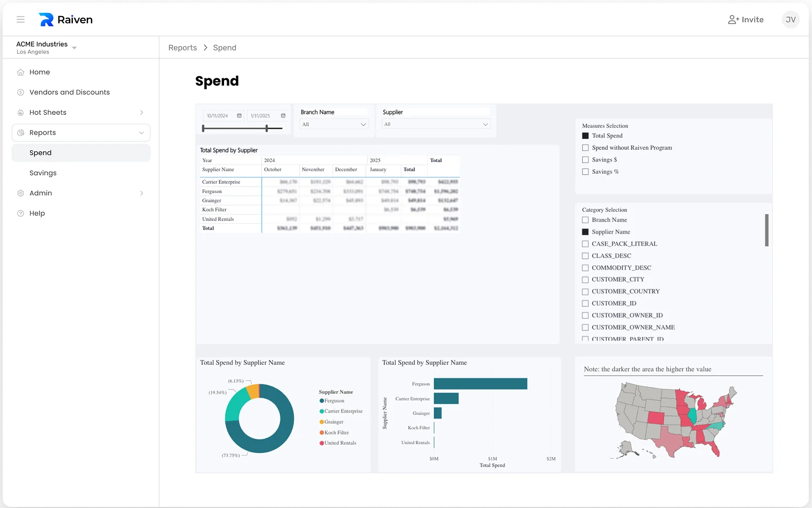The width and height of the screenshot is (812, 508).
Task: Click the Grainger legend dot
Action: [x=322, y=422]
